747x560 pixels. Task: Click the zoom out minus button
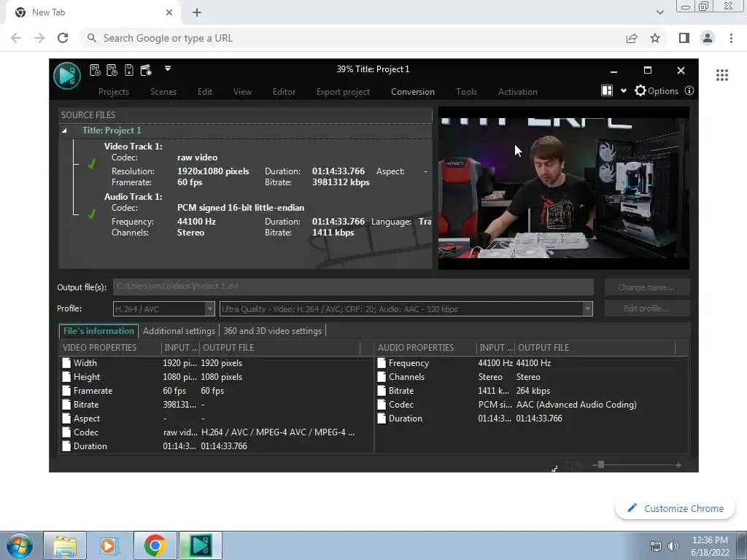[x=595, y=465]
